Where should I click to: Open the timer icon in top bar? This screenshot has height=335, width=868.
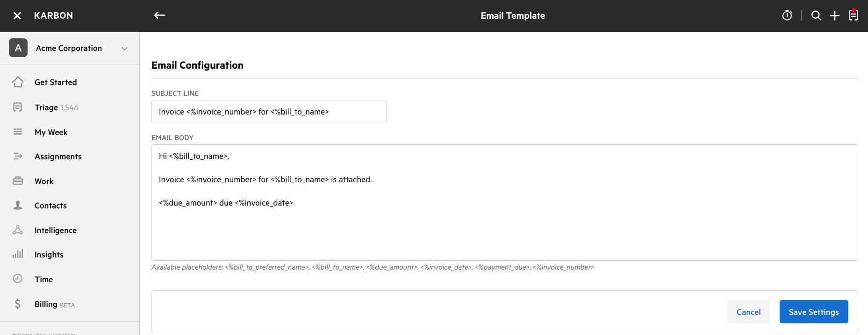(787, 15)
